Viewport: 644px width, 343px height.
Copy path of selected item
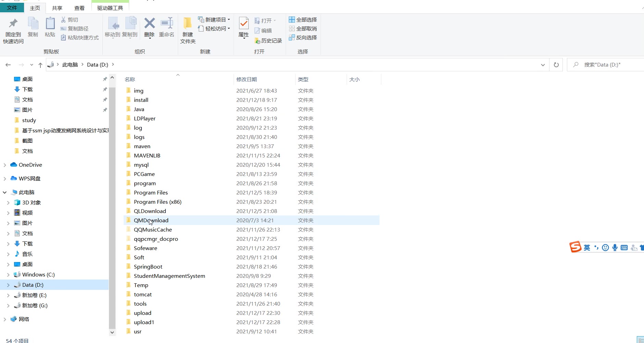[x=74, y=29]
